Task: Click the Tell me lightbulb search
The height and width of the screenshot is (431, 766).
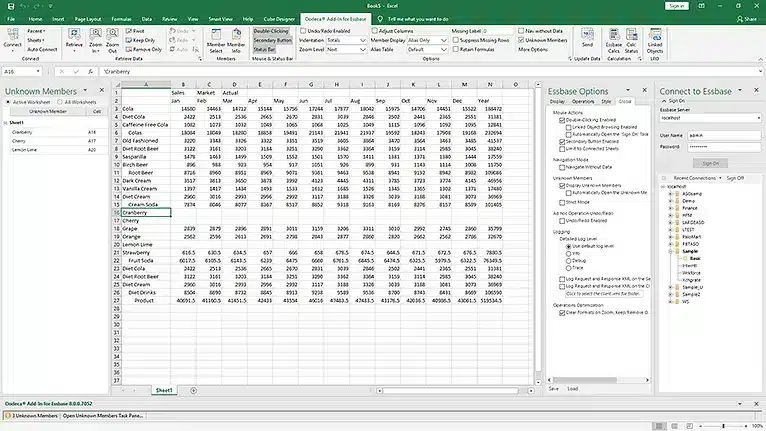Action: (380, 19)
